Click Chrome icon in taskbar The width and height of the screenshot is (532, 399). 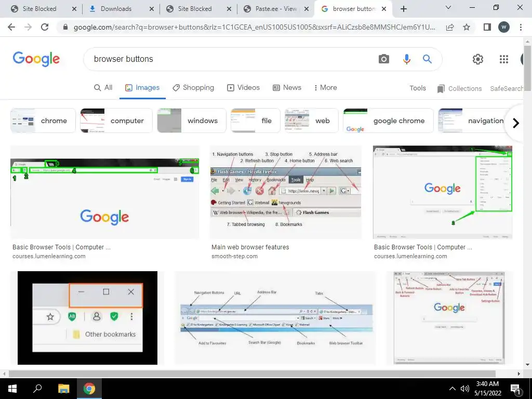[x=89, y=389]
